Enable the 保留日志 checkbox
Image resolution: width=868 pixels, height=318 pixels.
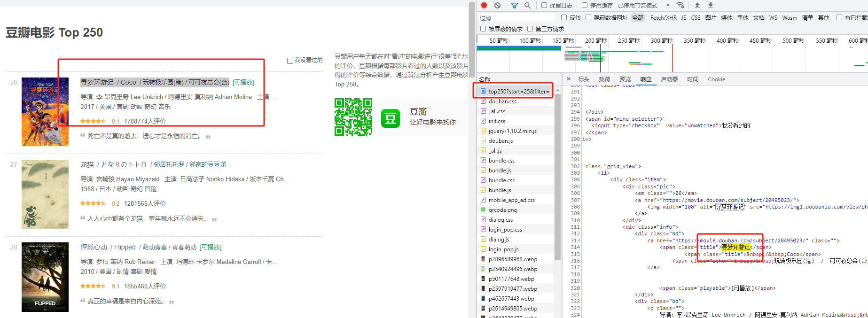[x=544, y=6]
